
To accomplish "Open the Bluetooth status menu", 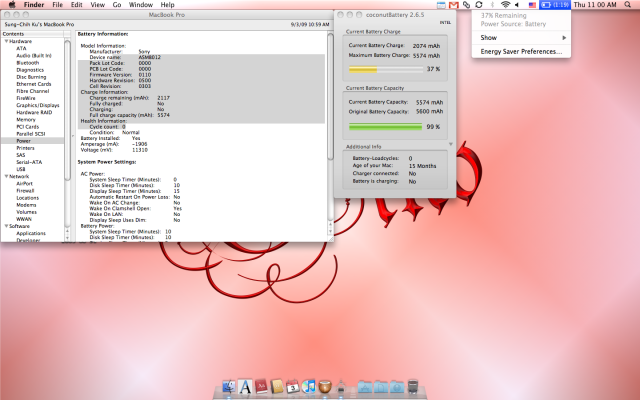I will coord(492,5).
